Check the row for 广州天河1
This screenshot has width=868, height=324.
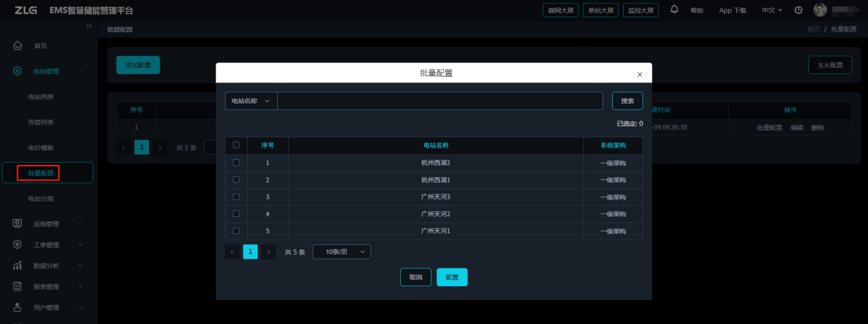237,231
